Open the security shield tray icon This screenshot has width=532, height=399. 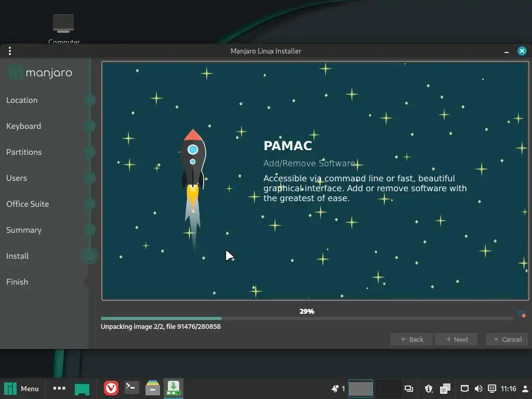tap(429, 389)
